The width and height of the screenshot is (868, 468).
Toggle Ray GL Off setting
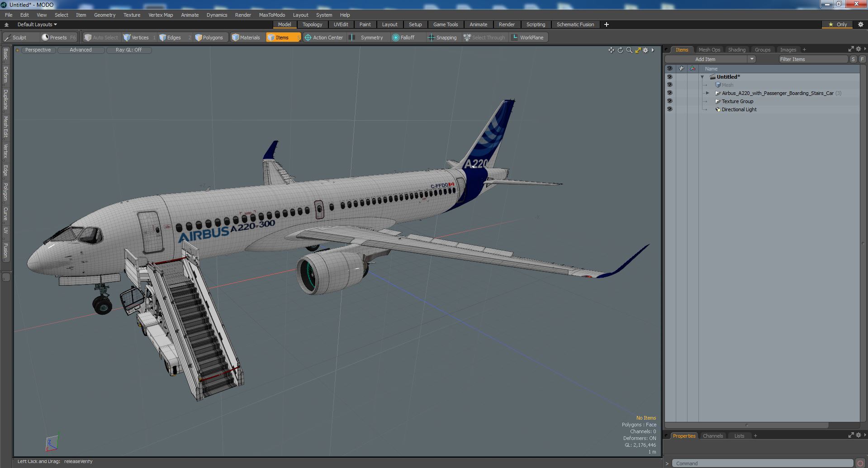[128, 50]
